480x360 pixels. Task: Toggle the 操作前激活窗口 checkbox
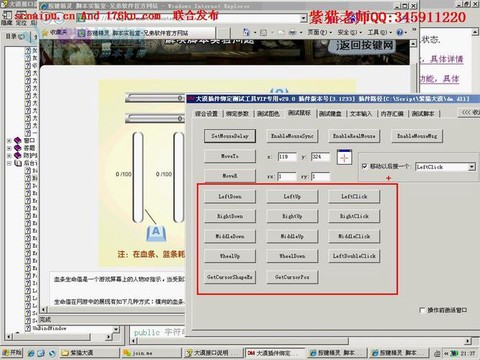click(x=422, y=310)
